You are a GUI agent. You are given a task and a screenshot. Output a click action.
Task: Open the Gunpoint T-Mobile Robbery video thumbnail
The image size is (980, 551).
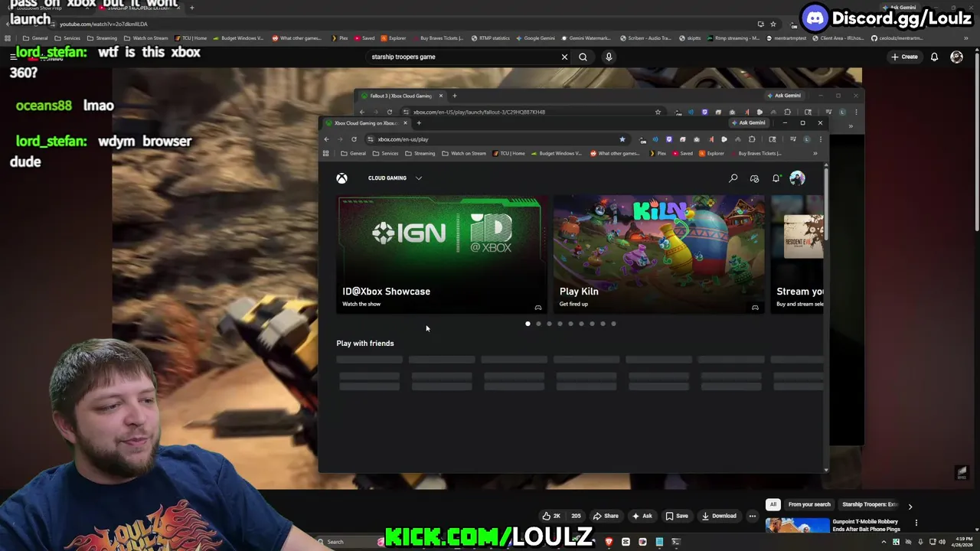[x=797, y=527]
